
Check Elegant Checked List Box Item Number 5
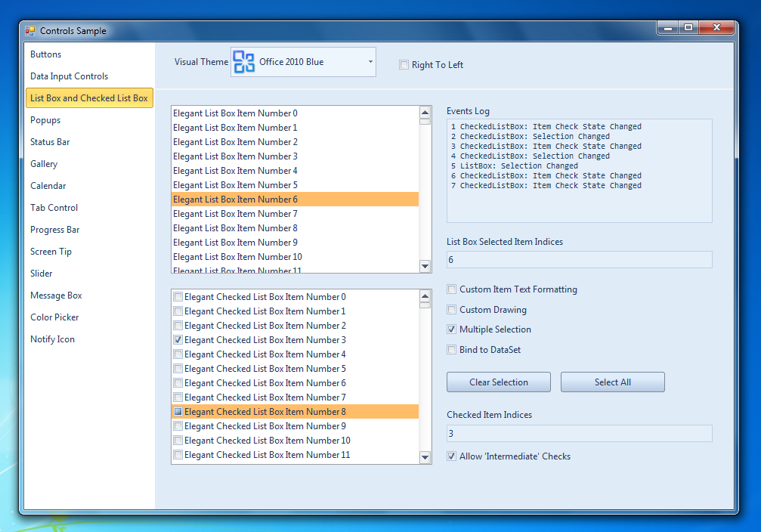click(178, 369)
